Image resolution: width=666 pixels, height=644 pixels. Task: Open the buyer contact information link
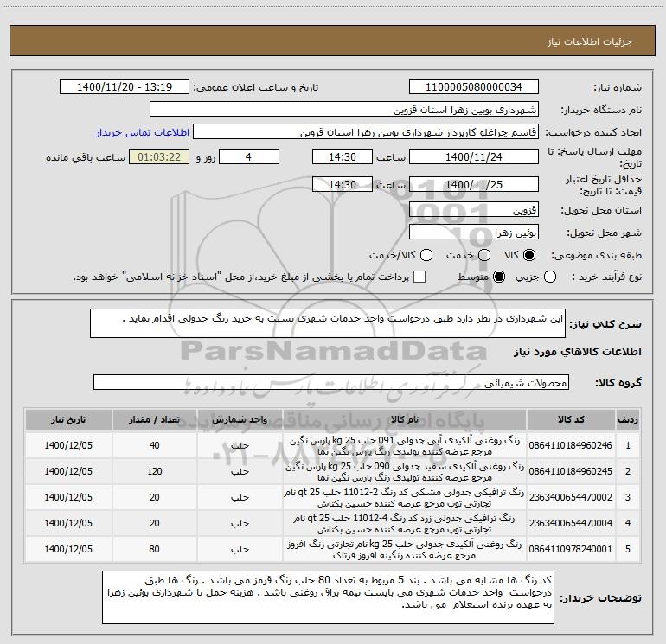[x=143, y=132]
